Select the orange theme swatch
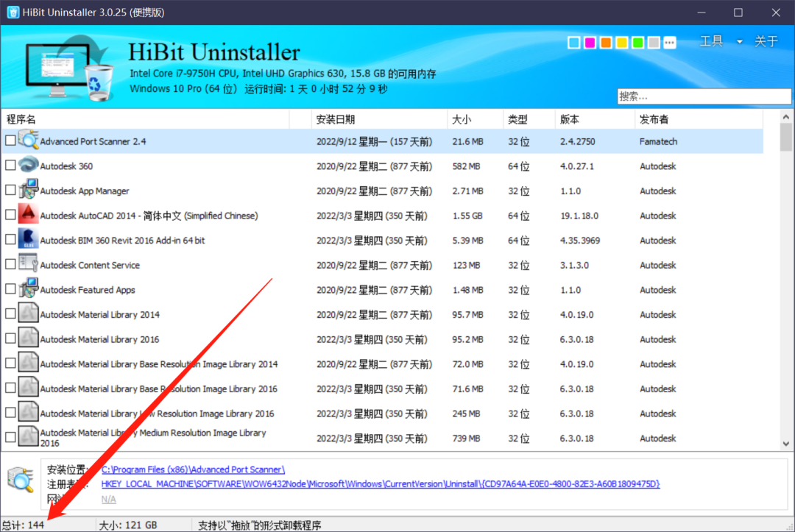Viewport: 795px width, 532px height. tap(605, 43)
